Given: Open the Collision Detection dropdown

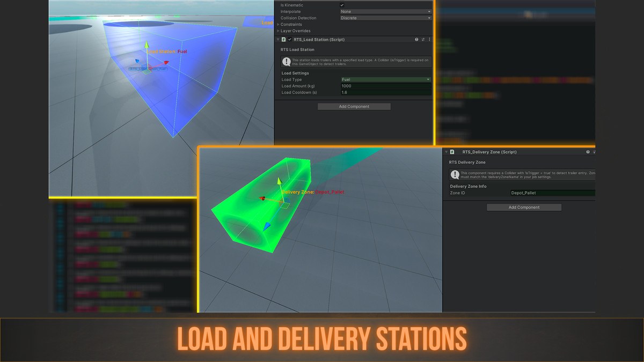Looking at the screenshot, I should (x=386, y=18).
